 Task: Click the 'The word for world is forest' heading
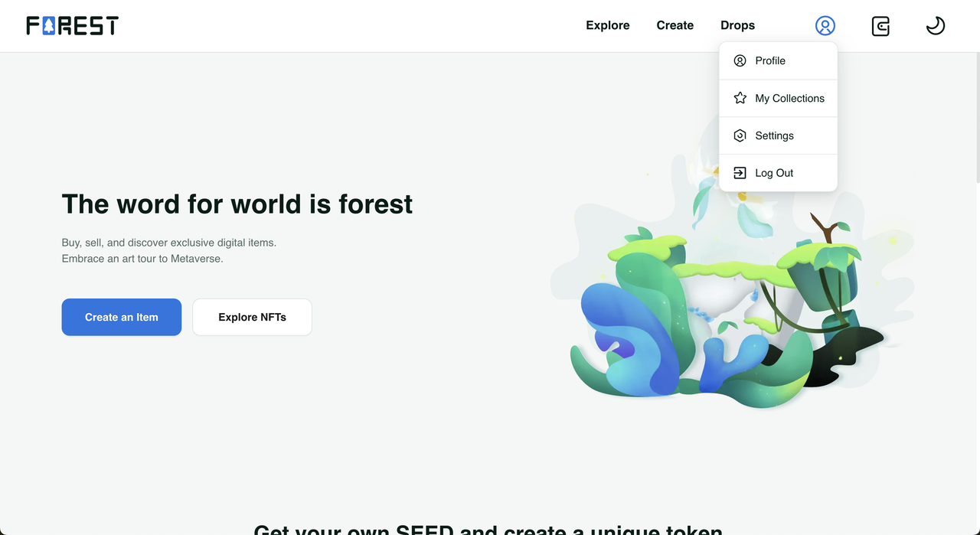(x=237, y=204)
